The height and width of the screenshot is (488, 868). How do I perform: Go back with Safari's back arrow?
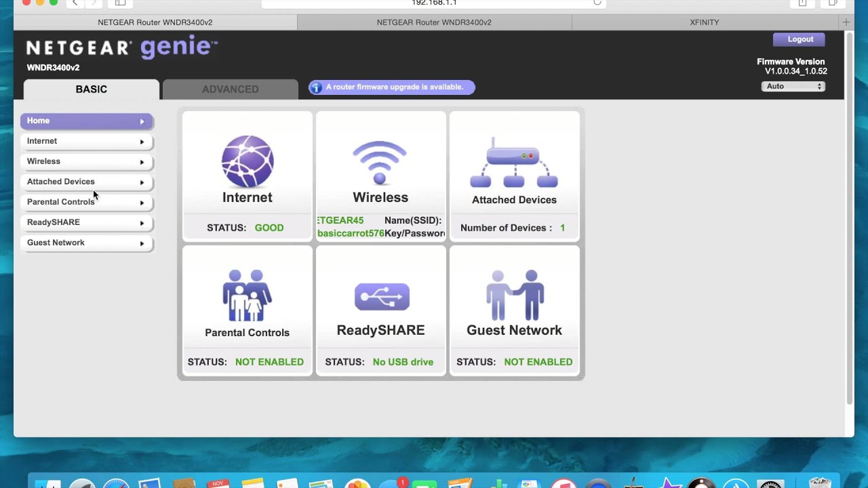click(75, 3)
